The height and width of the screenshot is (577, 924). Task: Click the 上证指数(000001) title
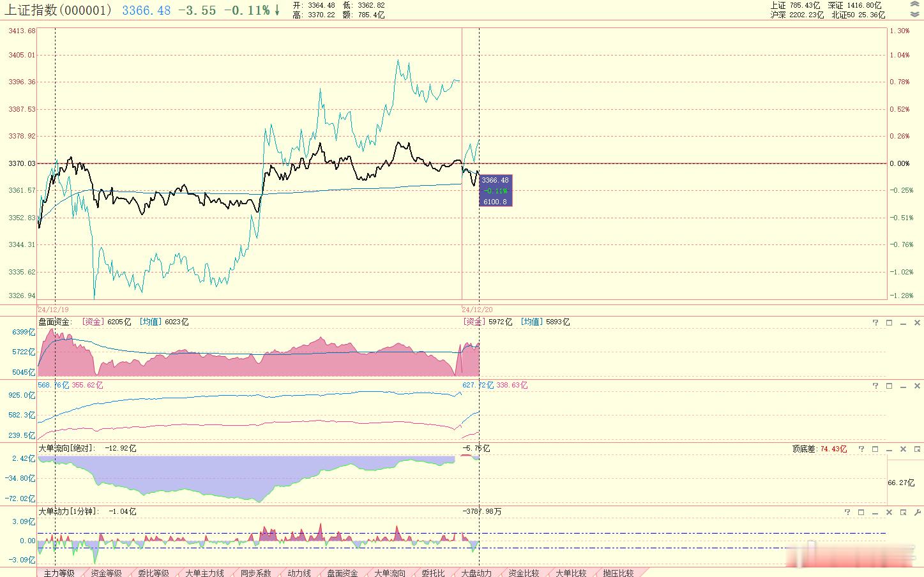59,10
